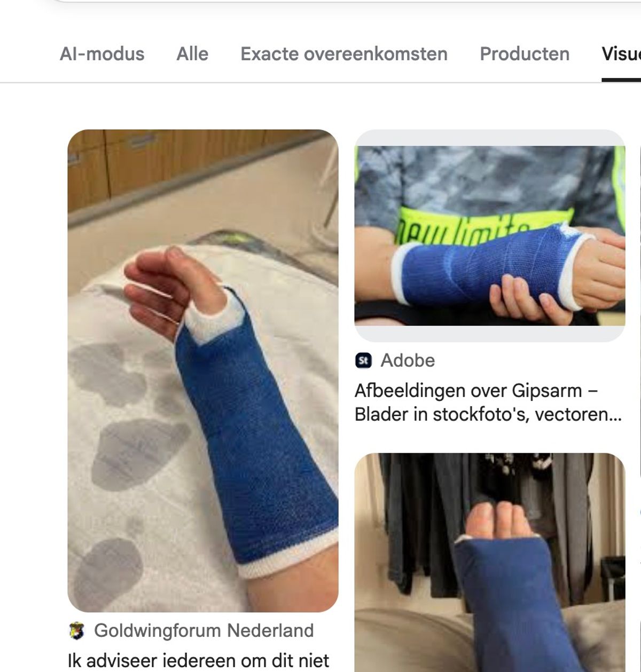Image resolution: width=641 pixels, height=672 pixels.
Task: Open the AI-modus tab
Action: (x=102, y=54)
